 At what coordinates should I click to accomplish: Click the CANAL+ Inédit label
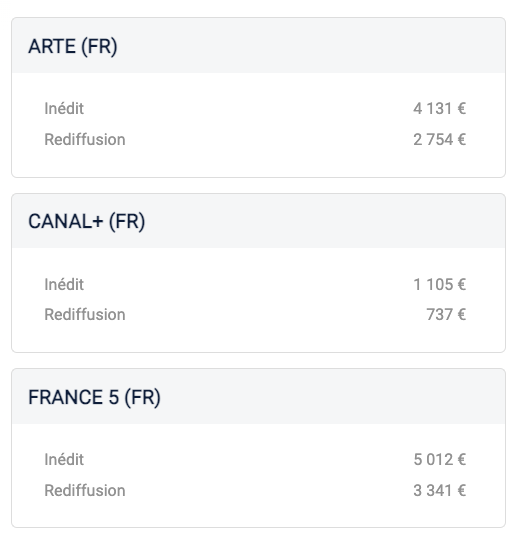tap(64, 284)
